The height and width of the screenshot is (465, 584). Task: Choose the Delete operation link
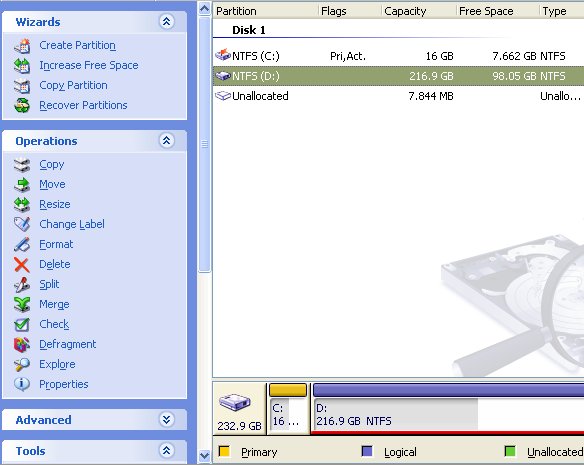[x=55, y=265]
